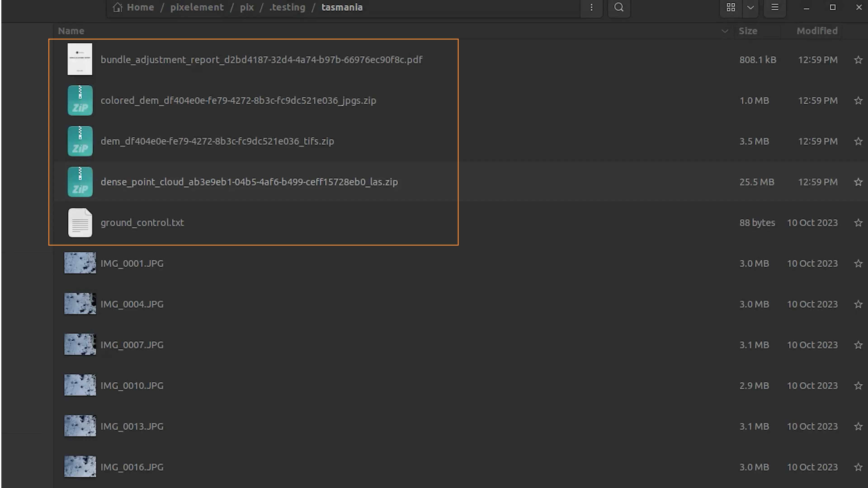Go to the pix breadcrumb folder
Viewport: 868px width, 488px height.
(x=247, y=7)
